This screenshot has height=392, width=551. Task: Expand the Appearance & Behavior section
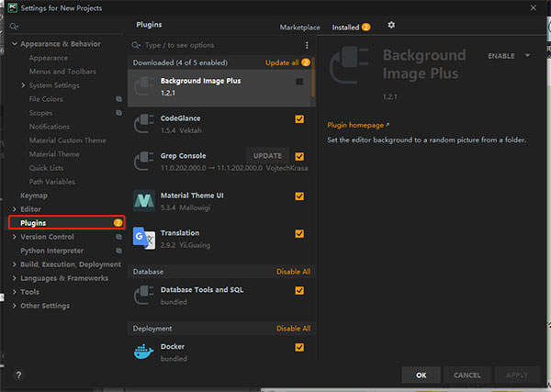click(14, 44)
